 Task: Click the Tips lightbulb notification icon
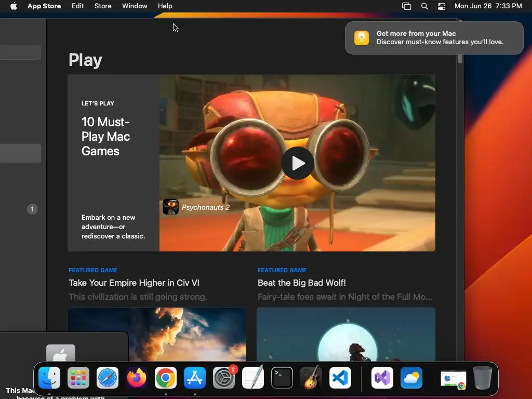[362, 37]
